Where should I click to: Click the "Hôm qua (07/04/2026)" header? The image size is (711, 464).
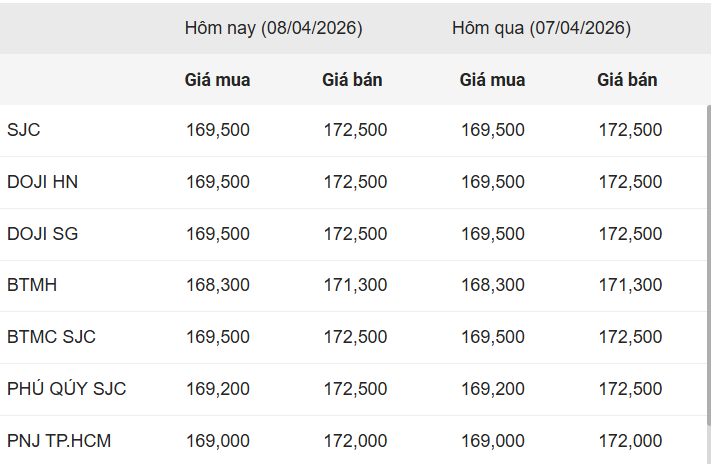(541, 28)
